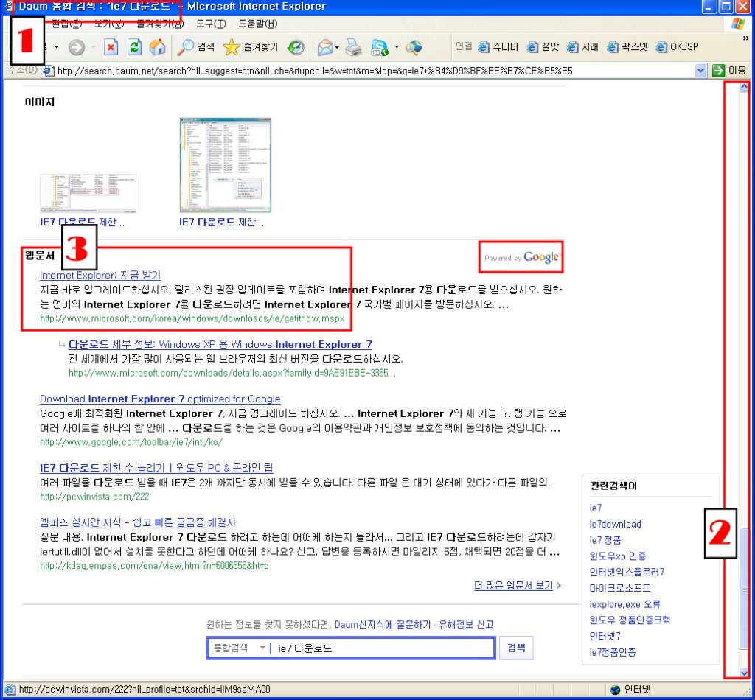755x700 pixels.
Task: Click the first image caption 'IE7 다운로드 제한 ..'
Action: coord(83,223)
